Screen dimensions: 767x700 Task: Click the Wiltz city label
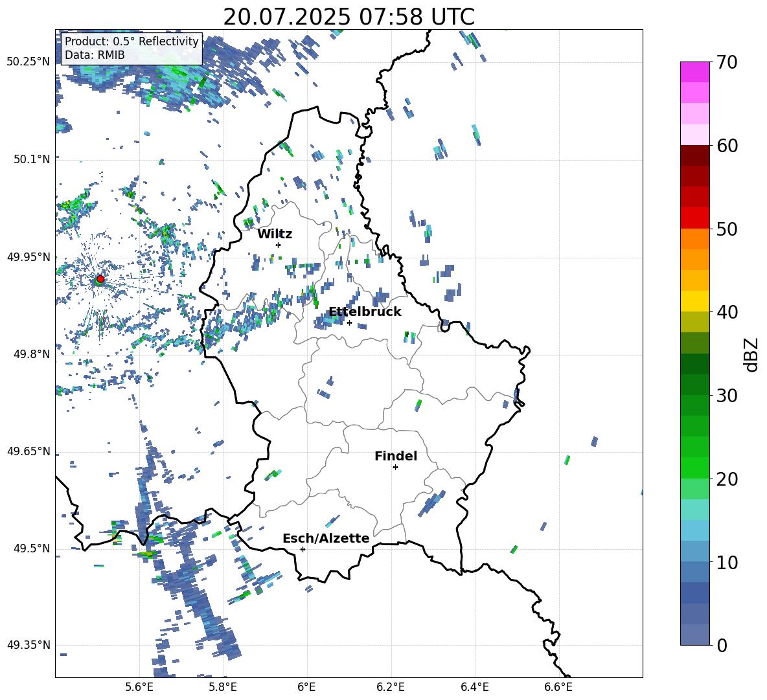pos(275,234)
